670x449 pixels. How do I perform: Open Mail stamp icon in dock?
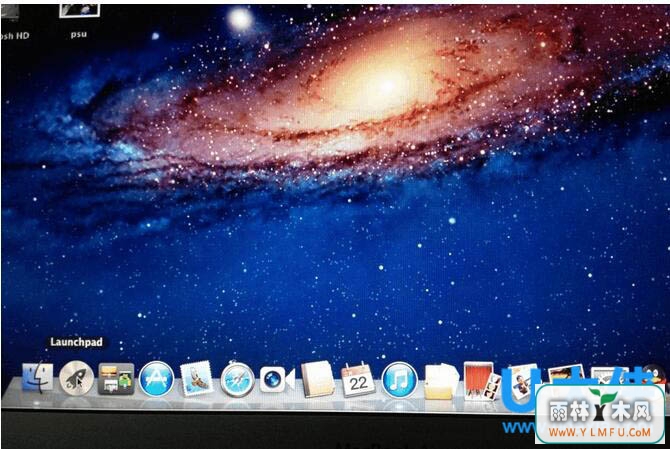point(197,379)
